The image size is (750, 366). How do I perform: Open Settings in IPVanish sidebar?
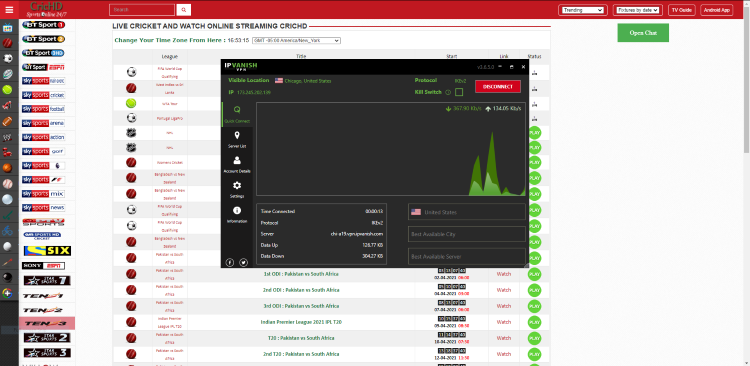pyautogui.click(x=237, y=189)
